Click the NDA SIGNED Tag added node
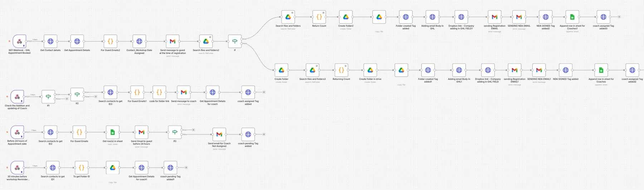The image size is (644, 190). pyautogui.click(x=566, y=70)
